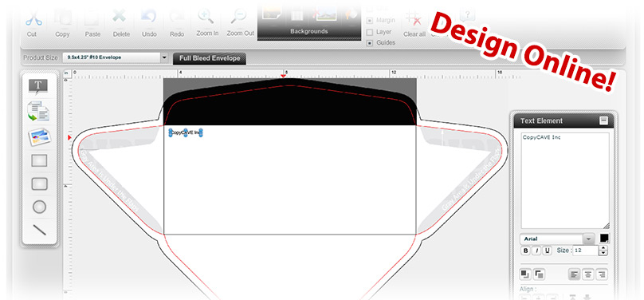Click the Cut scissors icon
The height and width of the screenshot is (300, 644).
tap(32, 18)
